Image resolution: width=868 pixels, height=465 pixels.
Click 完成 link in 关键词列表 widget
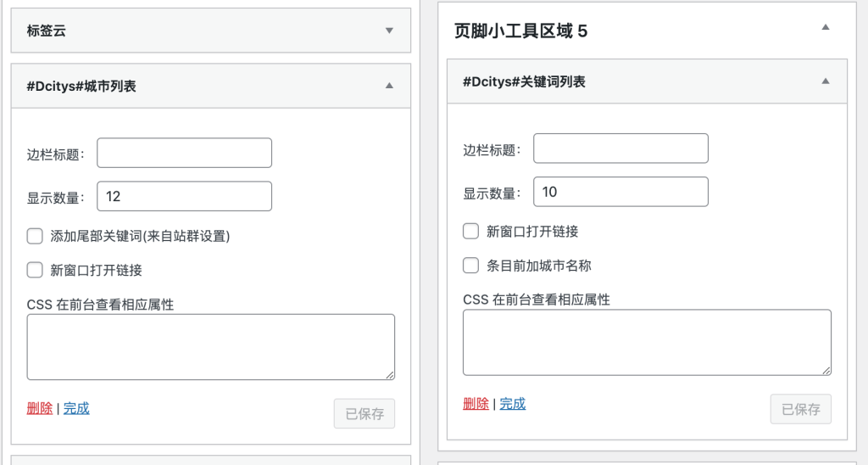pos(512,404)
